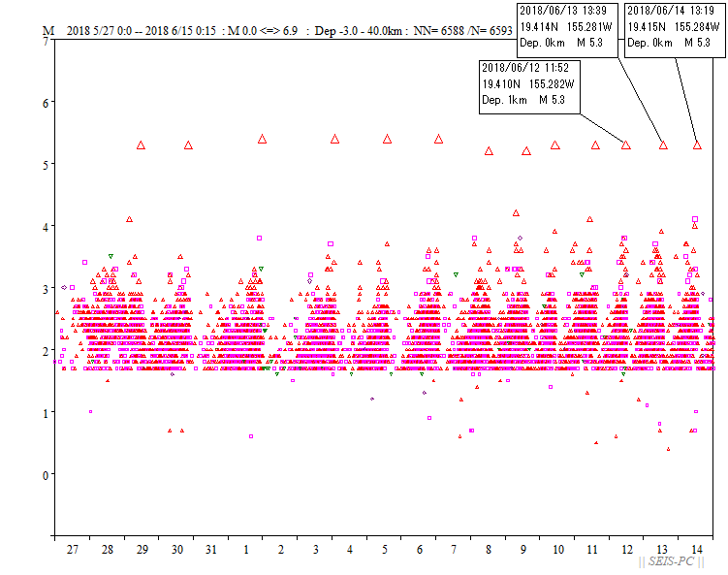Click the y-axis label '7'
The height and width of the screenshot is (575, 728).
[x=46, y=42]
